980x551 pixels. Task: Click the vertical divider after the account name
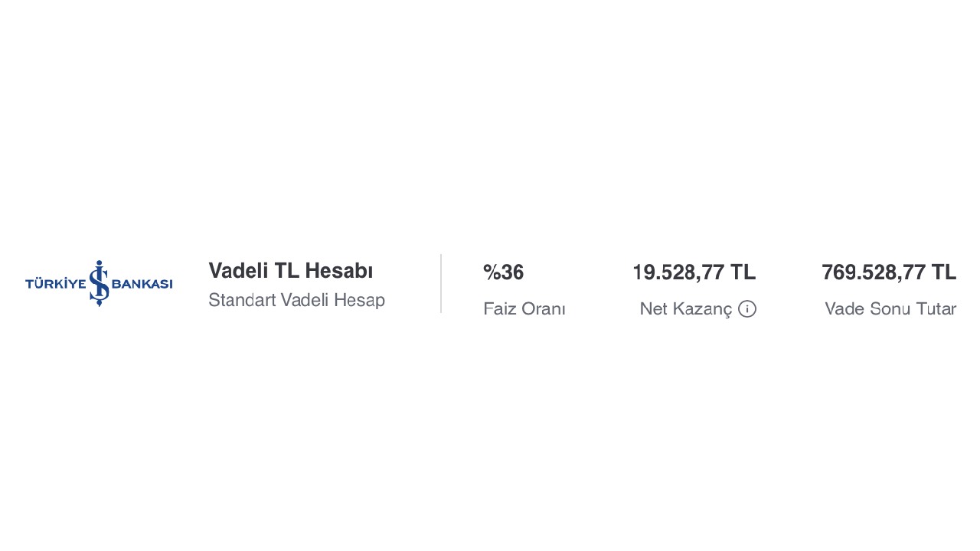(441, 283)
